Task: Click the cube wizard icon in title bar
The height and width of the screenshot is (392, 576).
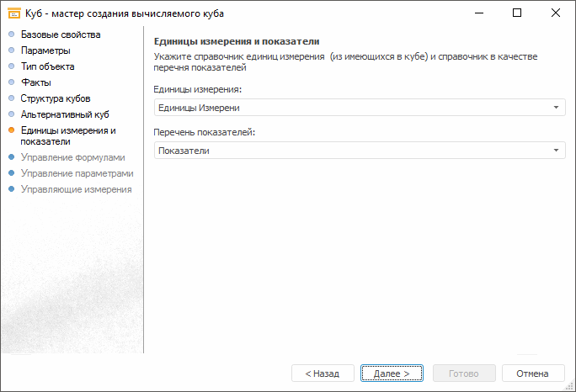Action: click(x=13, y=13)
